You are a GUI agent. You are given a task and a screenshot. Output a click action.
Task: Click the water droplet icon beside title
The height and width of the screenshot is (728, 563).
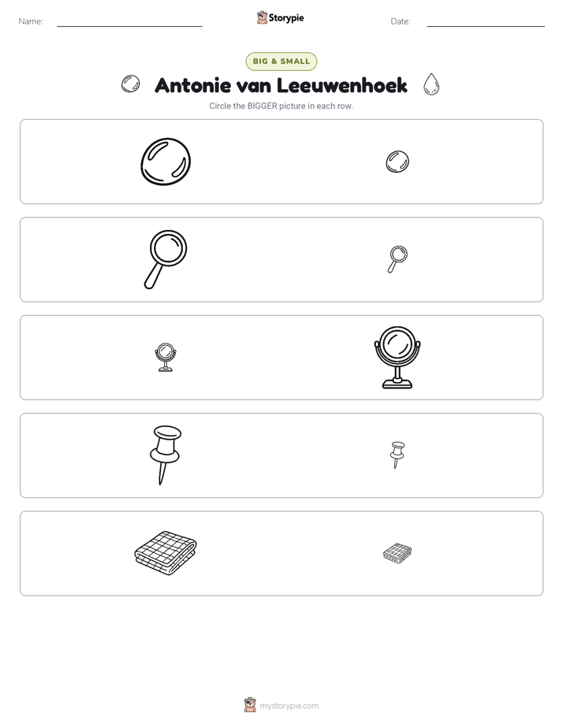click(x=431, y=84)
